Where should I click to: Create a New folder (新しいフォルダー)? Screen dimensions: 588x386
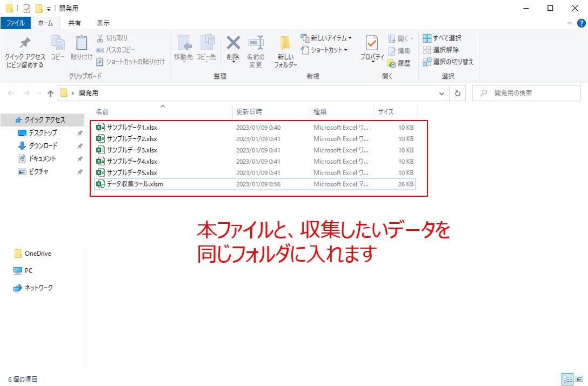286,52
